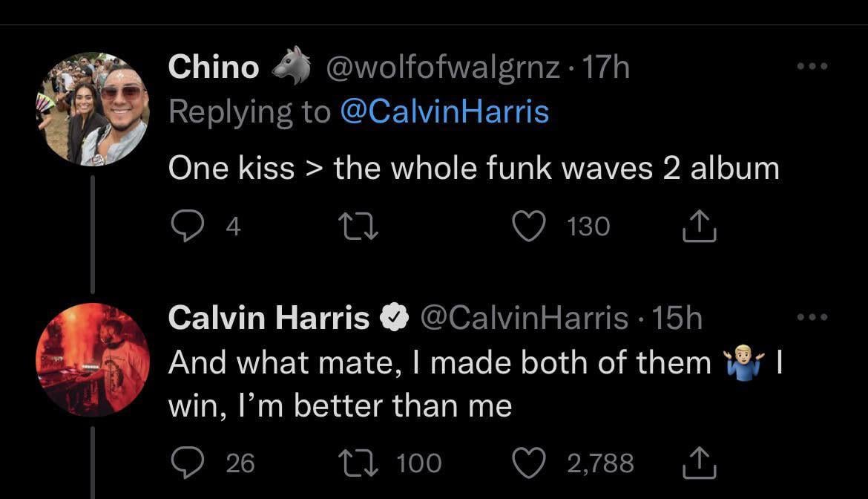This screenshot has width=868, height=499.
Task: Open the @CalvinHarris mention link
Action: point(444,112)
